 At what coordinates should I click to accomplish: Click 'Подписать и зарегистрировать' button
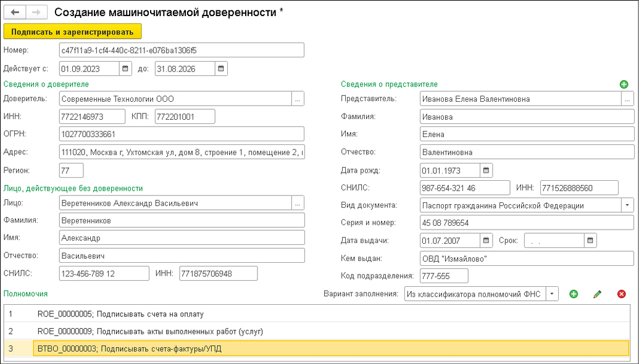[x=73, y=31]
